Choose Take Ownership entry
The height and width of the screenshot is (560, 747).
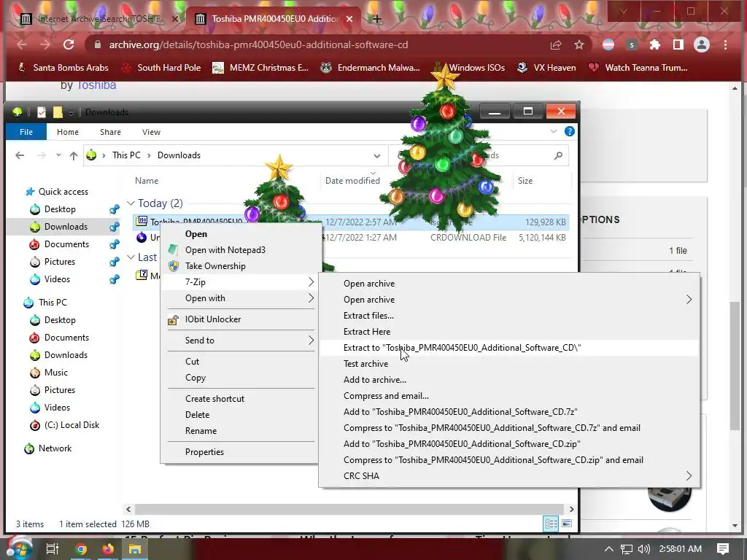point(239,266)
